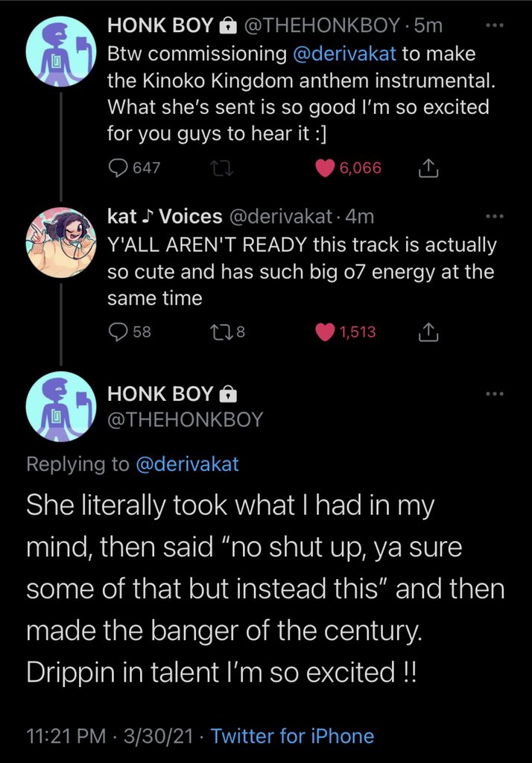Share kat's Y'ALL AREN'T READY tweet

pos(428,332)
